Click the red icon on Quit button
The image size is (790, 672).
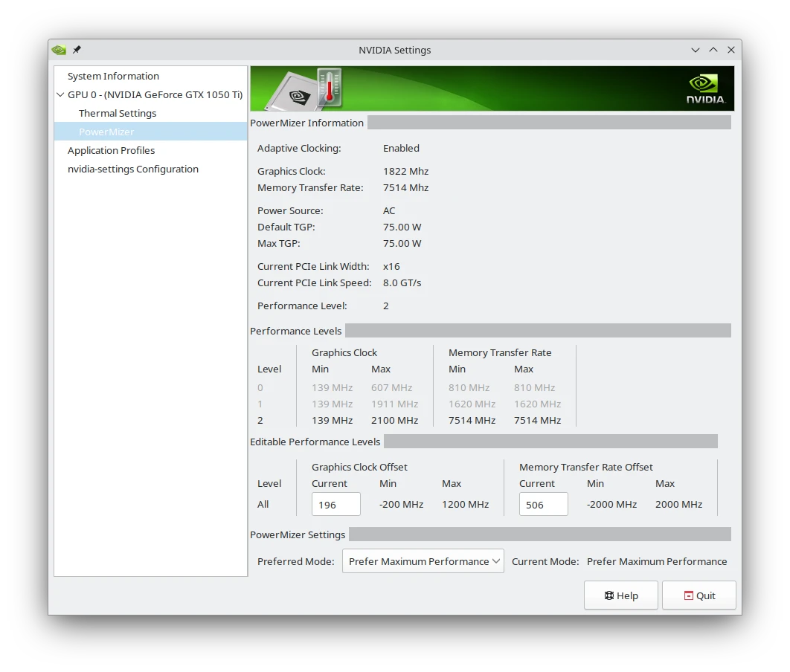(688, 595)
